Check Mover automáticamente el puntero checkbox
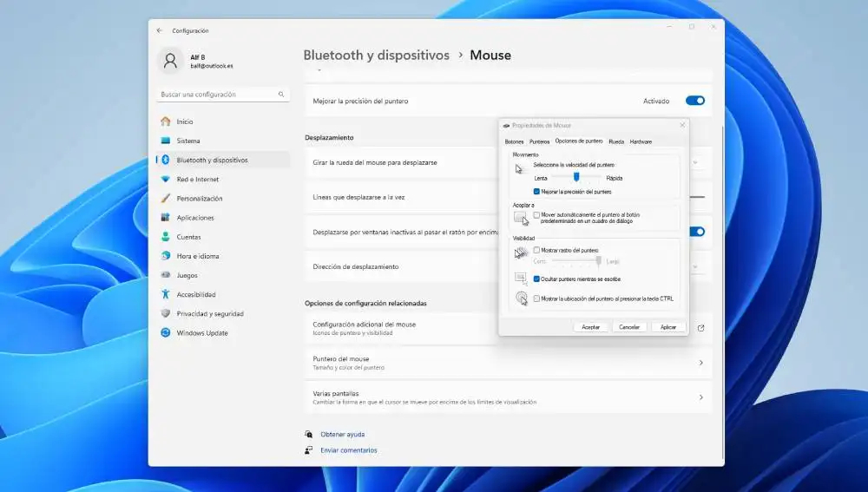The height and width of the screenshot is (492, 868). coord(536,214)
